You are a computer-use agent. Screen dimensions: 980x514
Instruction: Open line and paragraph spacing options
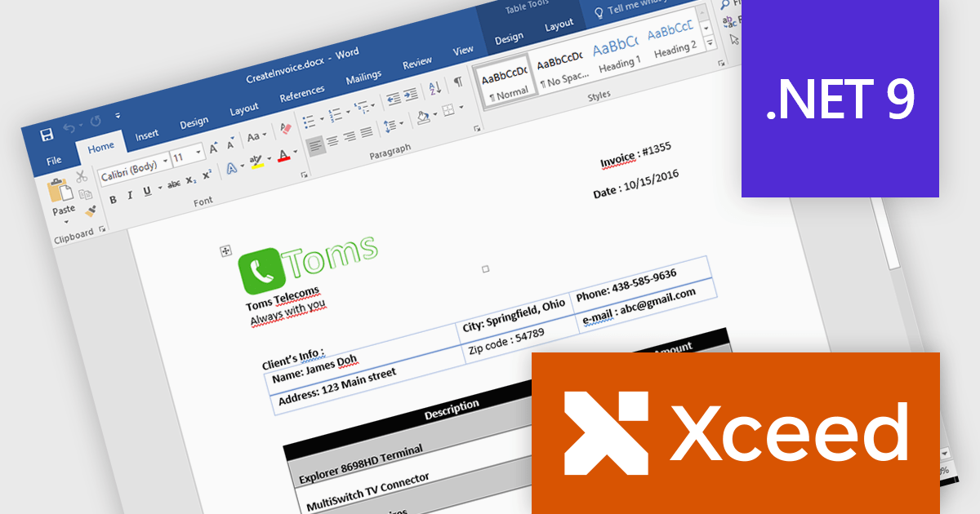(393, 124)
